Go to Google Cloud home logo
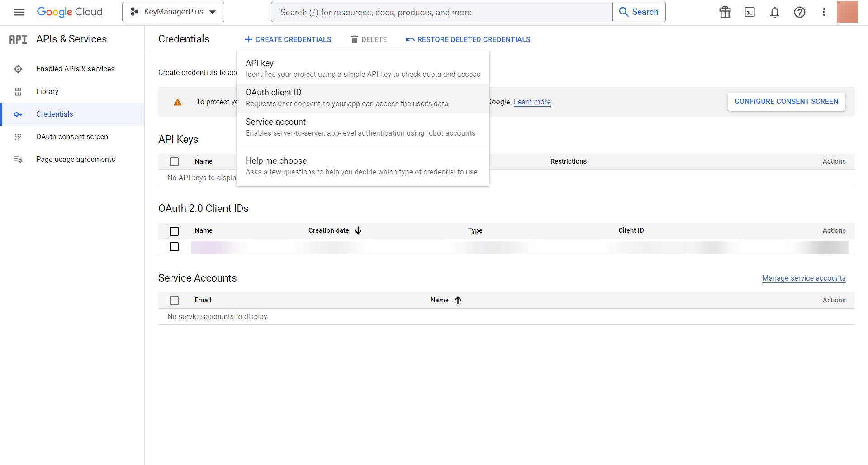Screen dimensions: 868x465 point(70,12)
